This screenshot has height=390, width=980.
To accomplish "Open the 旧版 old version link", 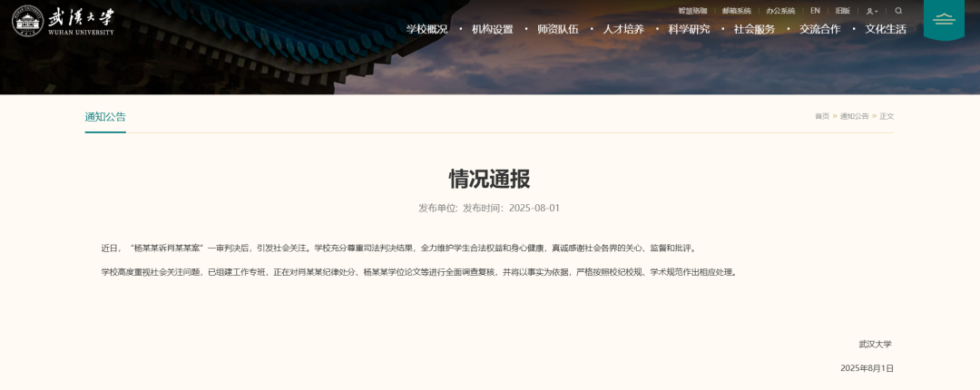I will point(843,11).
